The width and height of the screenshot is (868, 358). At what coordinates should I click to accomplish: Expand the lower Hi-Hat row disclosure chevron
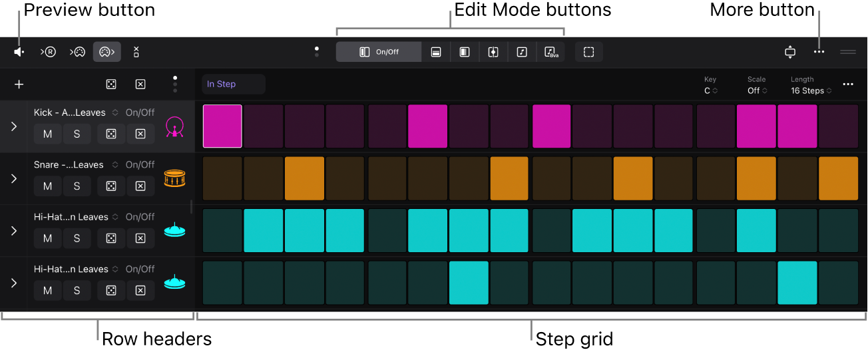click(14, 283)
